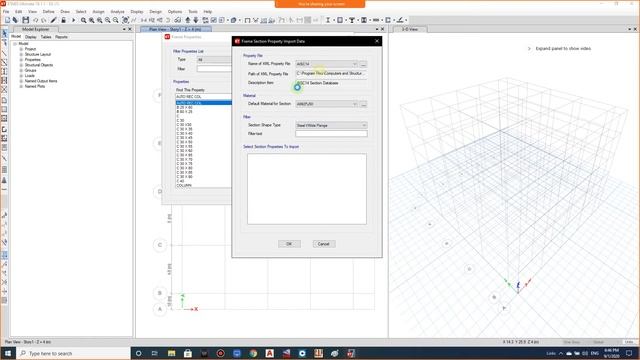The width and height of the screenshot is (640, 360).
Task: Switch to the Display tab in Model Explorer
Action: pos(31,37)
